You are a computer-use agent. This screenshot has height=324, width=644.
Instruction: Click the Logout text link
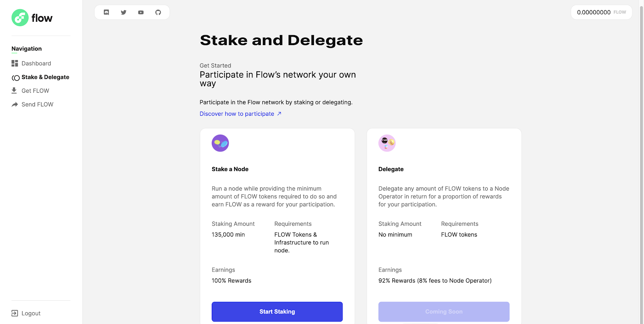(31, 313)
